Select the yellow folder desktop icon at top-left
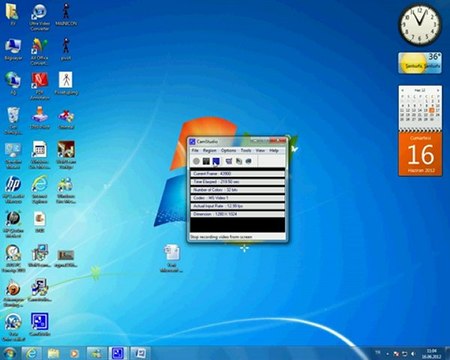The height and width of the screenshot is (360, 450). (12, 15)
